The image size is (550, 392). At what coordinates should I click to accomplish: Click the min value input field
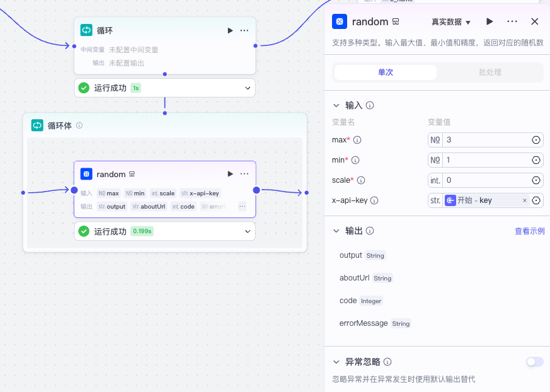[x=485, y=160]
